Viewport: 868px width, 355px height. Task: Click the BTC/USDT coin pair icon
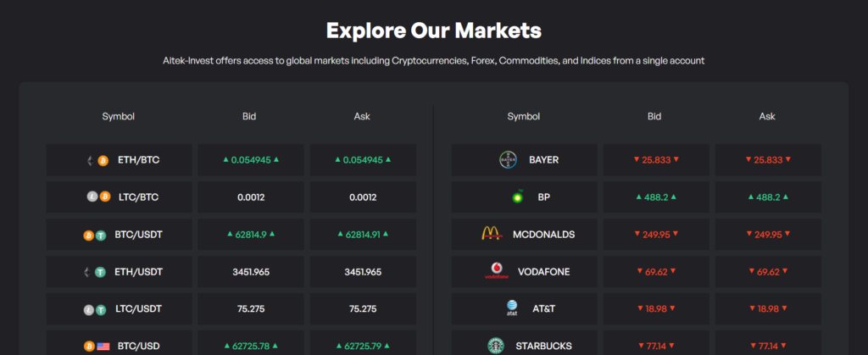click(98, 235)
